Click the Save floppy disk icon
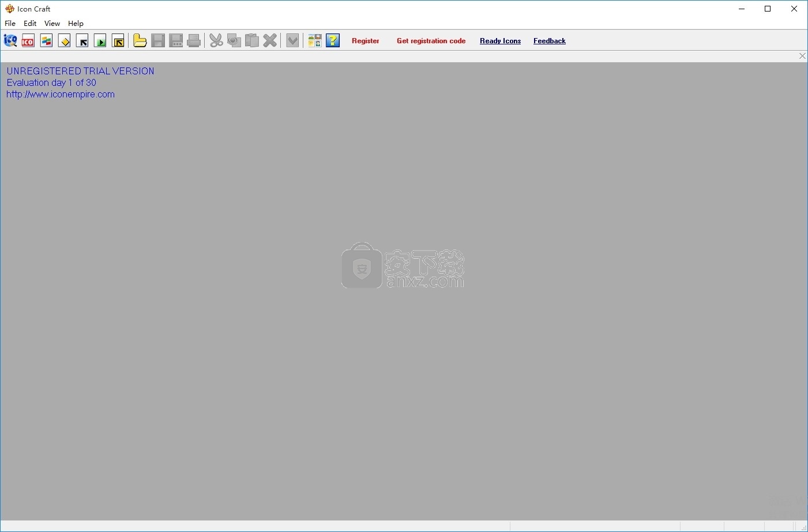The height and width of the screenshot is (532, 808). (157, 40)
